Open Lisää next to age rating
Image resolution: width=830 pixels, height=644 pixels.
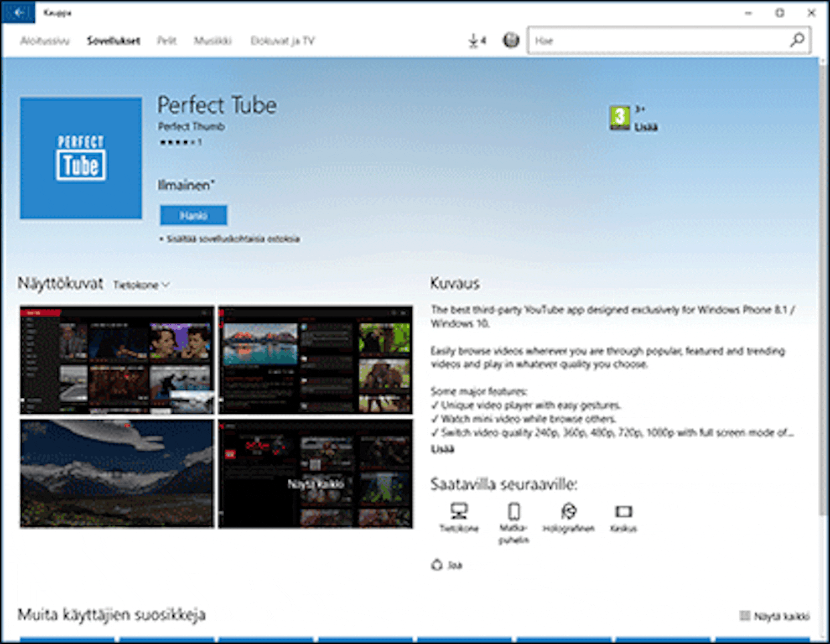[x=646, y=127]
